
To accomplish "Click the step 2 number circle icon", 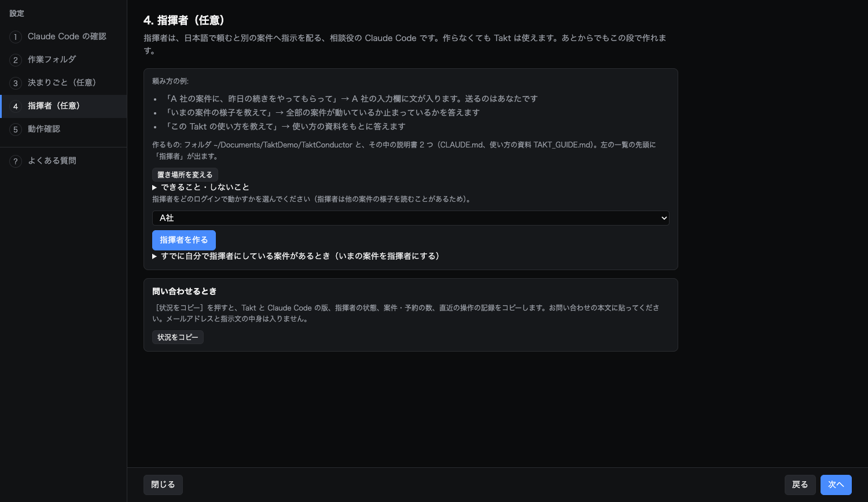I will pos(16,60).
